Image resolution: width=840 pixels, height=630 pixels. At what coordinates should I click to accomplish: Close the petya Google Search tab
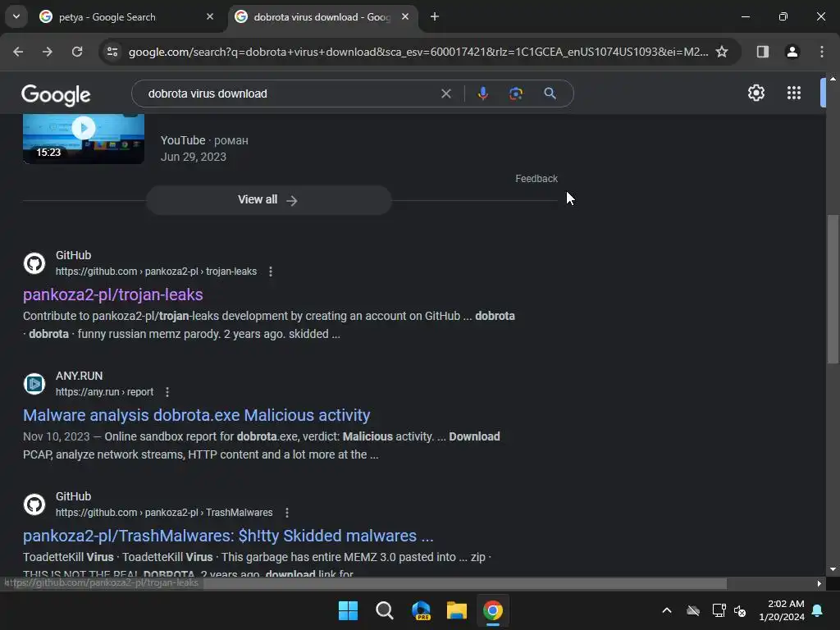pyautogui.click(x=210, y=17)
